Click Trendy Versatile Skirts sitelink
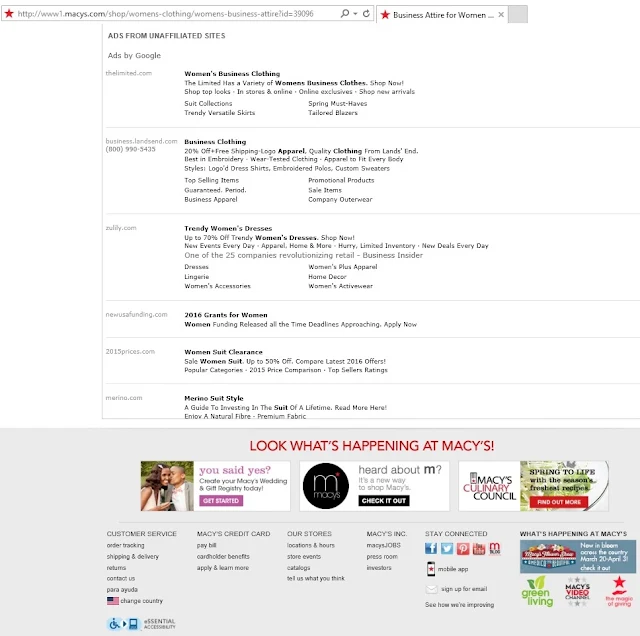640x636 pixels. pyautogui.click(x=220, y=113)
